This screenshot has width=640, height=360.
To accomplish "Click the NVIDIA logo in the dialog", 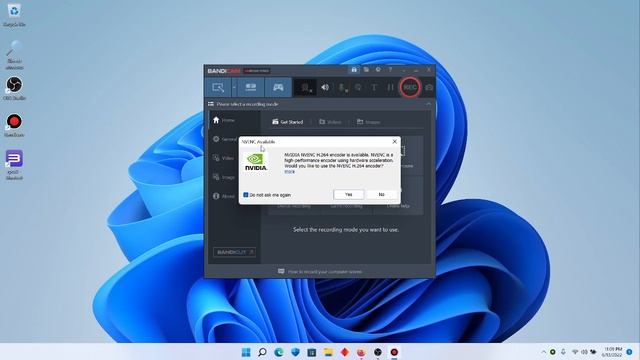I will pos(256,162).
